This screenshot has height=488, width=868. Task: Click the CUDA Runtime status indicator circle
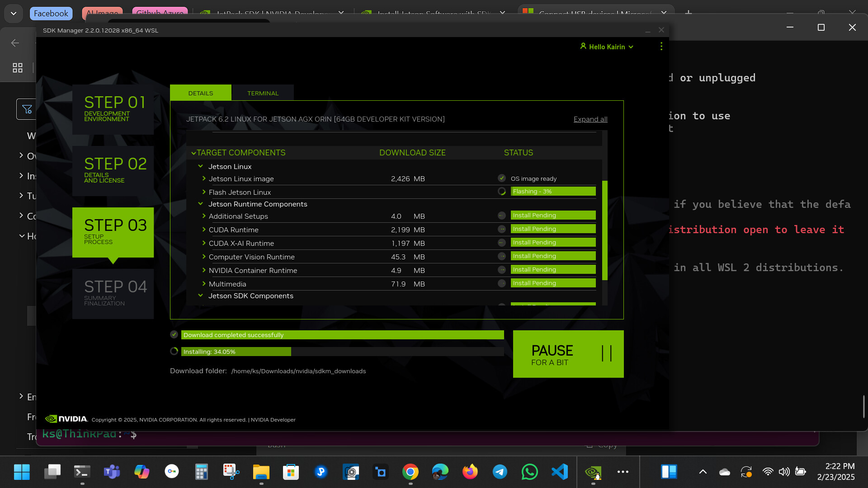(502, 229)
